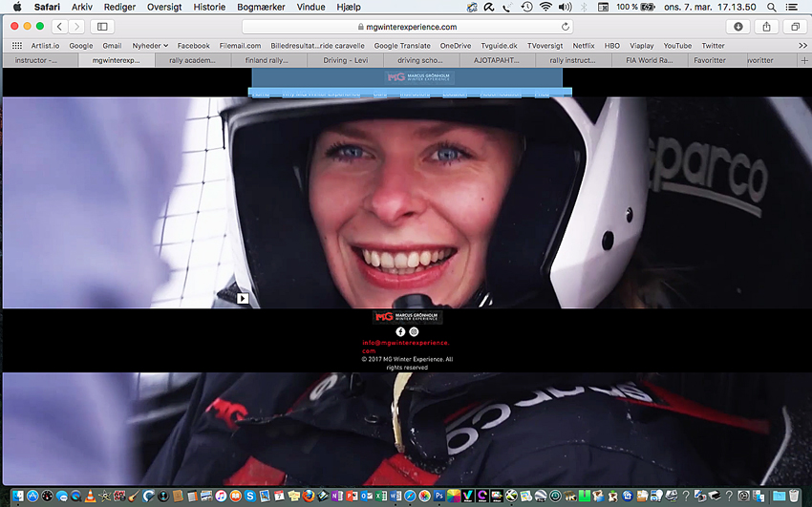Go back with the left arrow button

(x=59, y=27)
